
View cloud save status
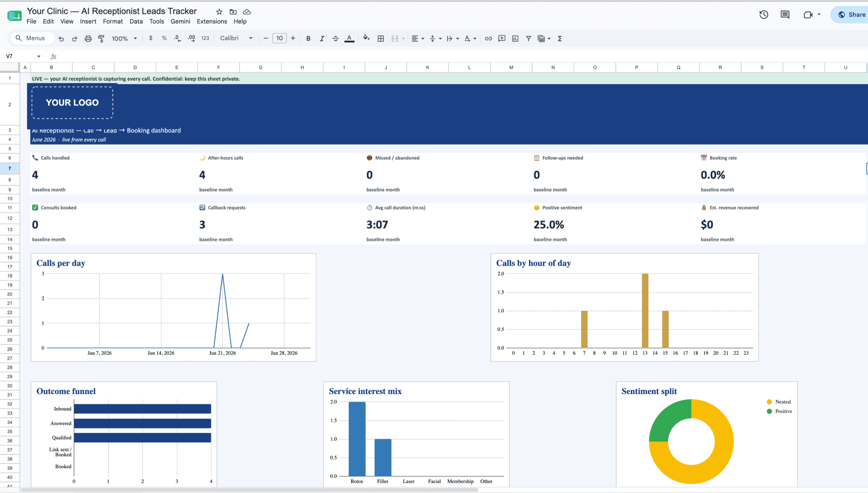click(247, 12)
